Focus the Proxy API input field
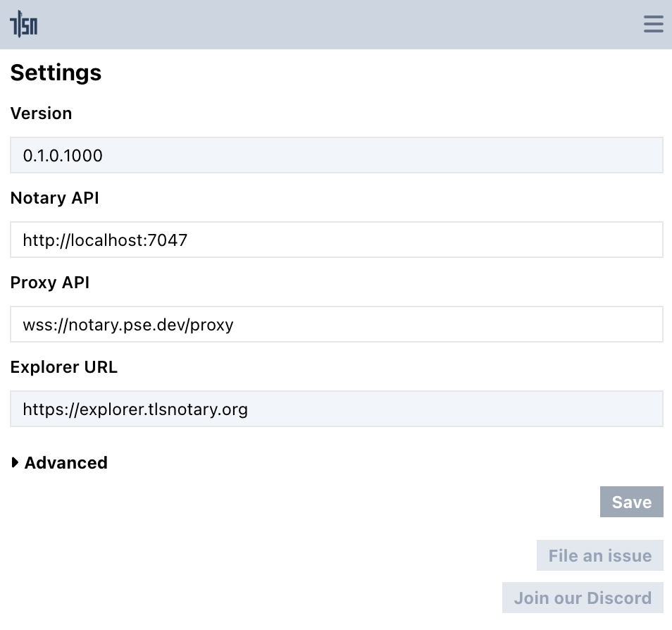The width and height of the screenshot is (672, 630). pyautogui.click(x=337, y=324)
